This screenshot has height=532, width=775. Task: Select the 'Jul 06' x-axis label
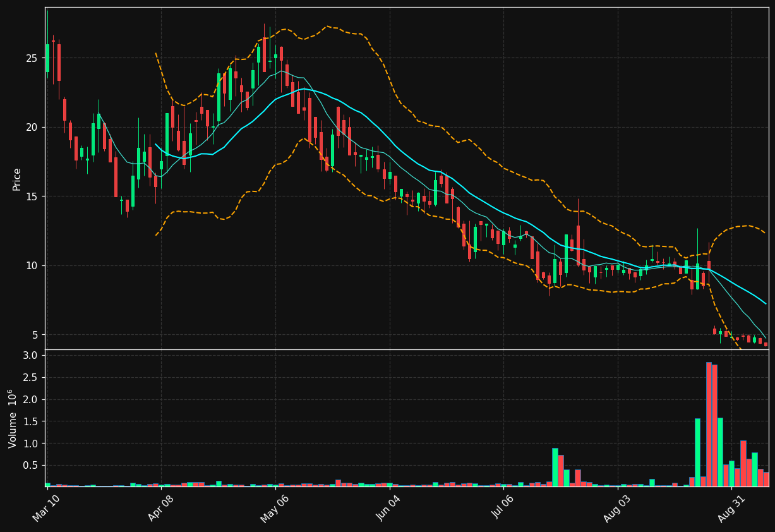click(x=503, y=509)
